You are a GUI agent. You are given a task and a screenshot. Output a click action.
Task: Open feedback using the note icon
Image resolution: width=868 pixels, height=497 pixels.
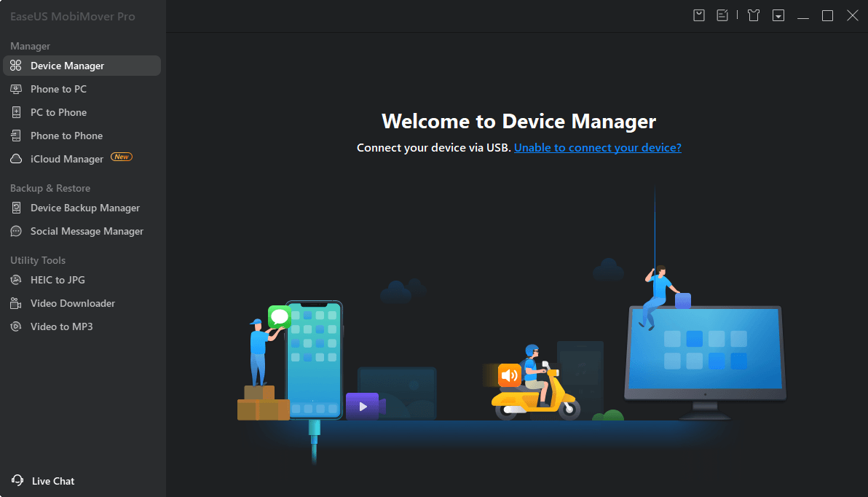coord(722,15)
